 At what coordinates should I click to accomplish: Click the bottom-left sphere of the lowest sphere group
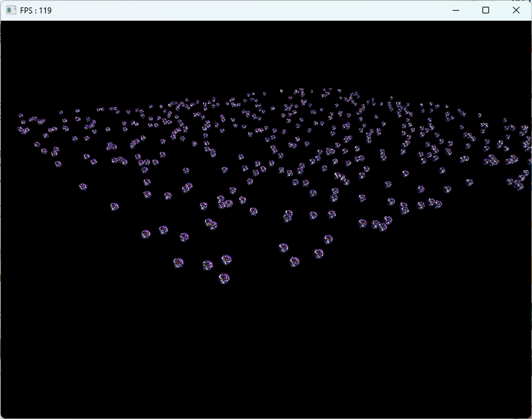(x=178, y=263)
